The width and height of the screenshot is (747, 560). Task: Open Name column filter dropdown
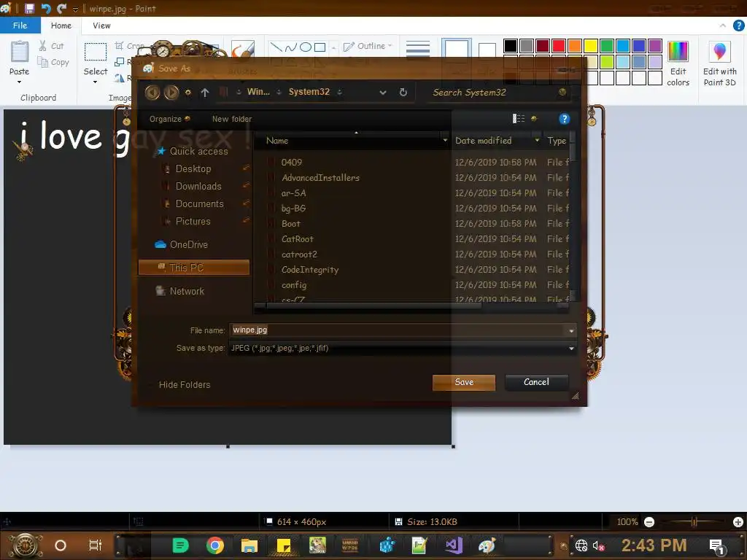pos(445,141)
